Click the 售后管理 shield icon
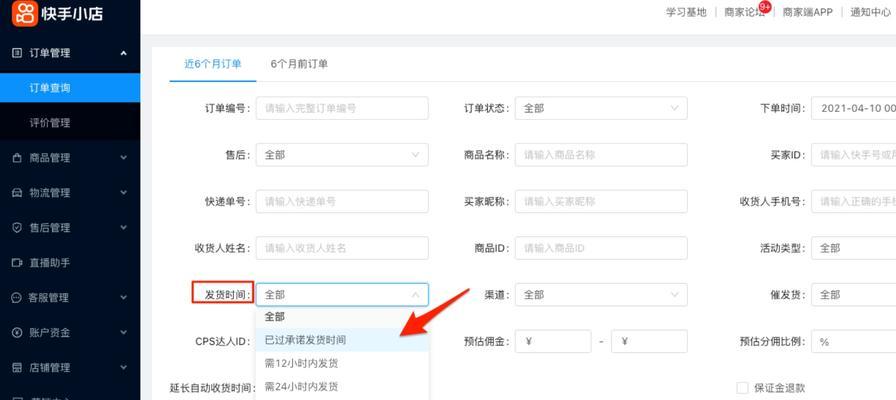 [x=17, y=228]
